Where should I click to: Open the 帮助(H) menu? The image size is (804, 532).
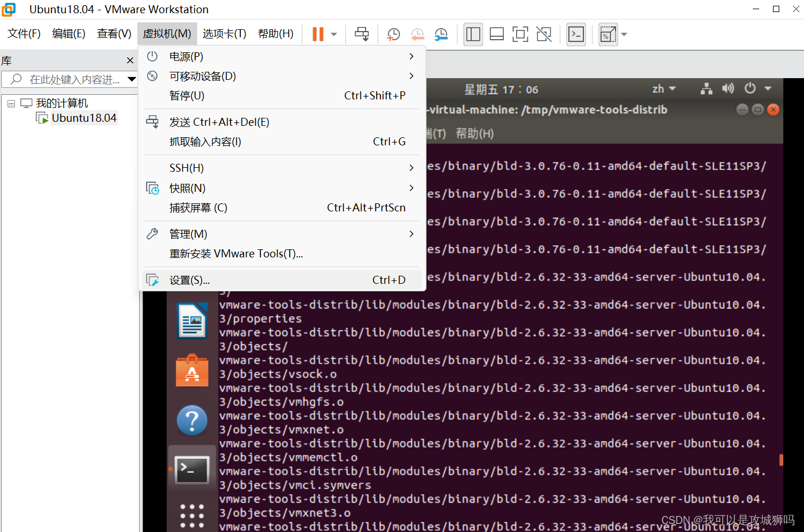[276, 34]
